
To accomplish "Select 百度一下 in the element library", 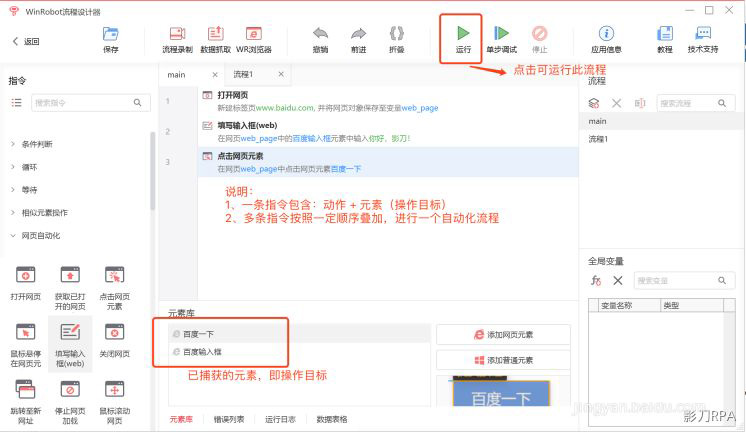I will click(300, 334).
